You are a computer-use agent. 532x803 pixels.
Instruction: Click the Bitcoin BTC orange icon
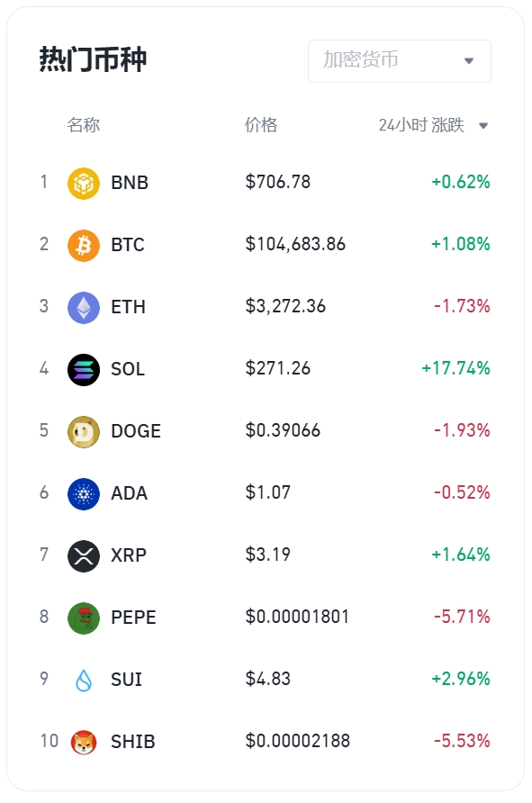coord(84,245)
